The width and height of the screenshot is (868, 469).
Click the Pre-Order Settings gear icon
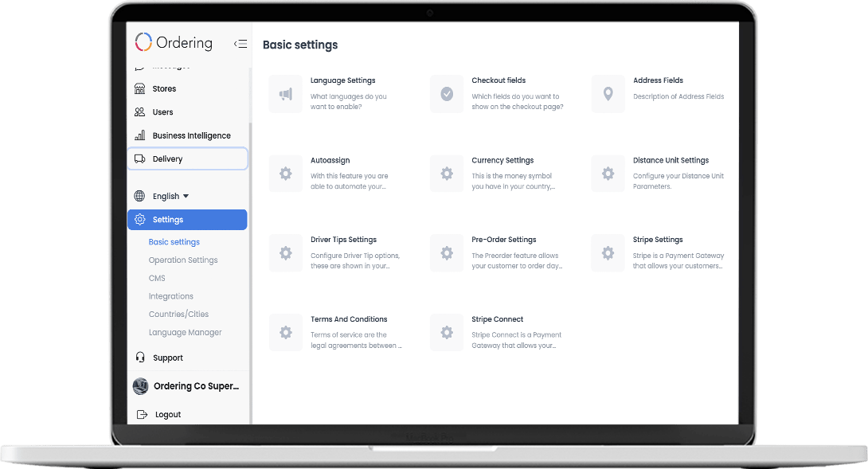point(447,253)
